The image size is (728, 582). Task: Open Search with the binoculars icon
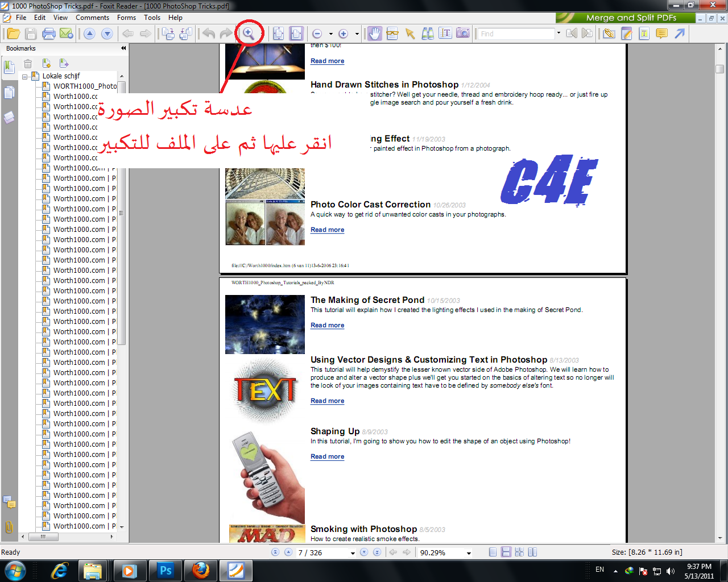428,34
